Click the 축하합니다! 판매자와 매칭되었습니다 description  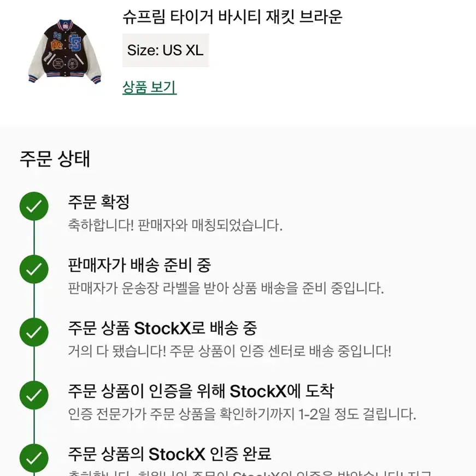coord(175,225)
